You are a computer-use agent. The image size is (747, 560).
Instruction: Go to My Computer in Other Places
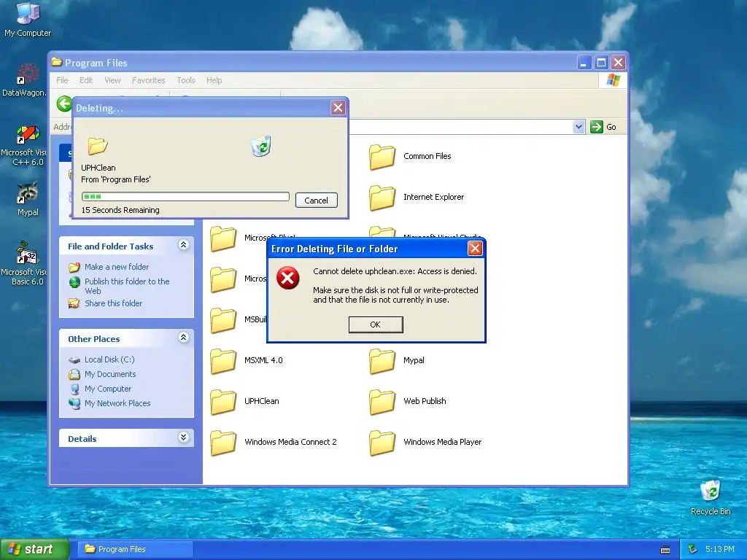(108, 389)
